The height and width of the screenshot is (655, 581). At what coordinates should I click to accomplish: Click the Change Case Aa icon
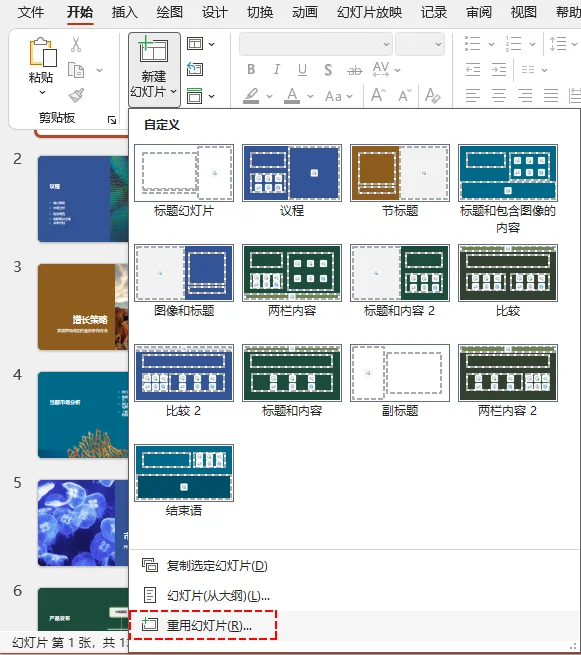(x=333, y=96)
